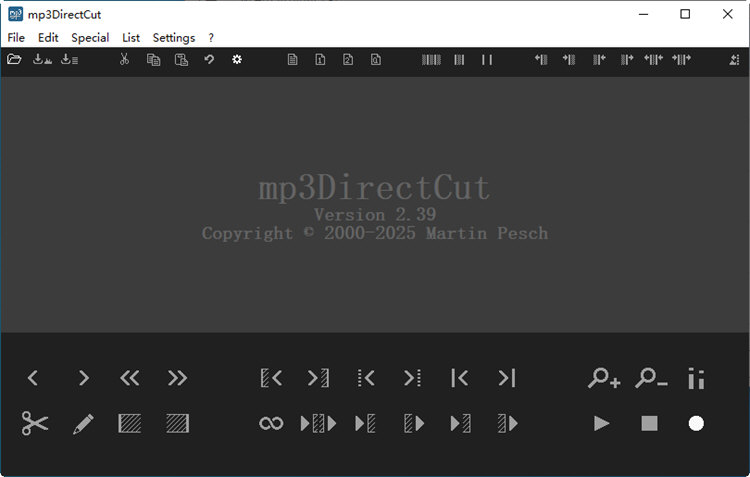Click the copy icon in top toolbar
The width and height of the screenshot is (750, 477).
click(x=153, y=59)
